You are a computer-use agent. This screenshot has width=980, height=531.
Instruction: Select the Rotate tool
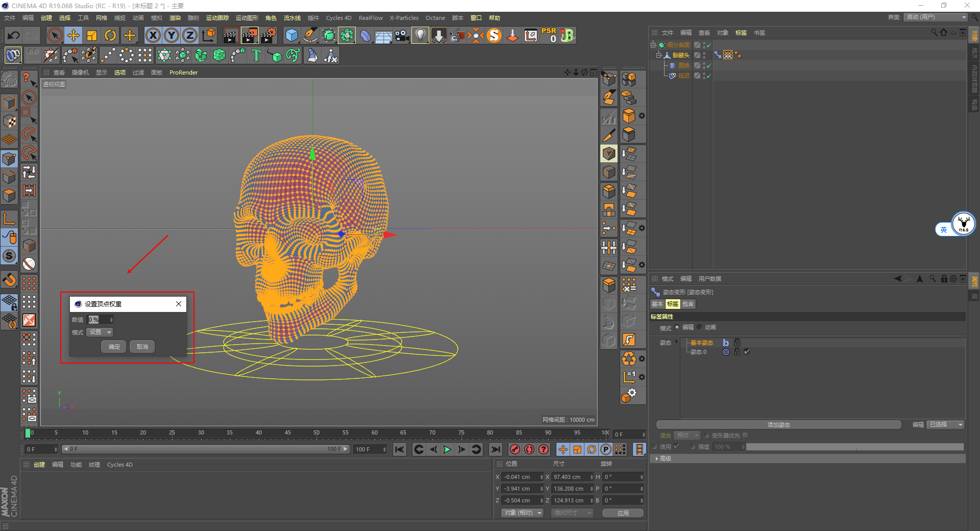[110, 35]
